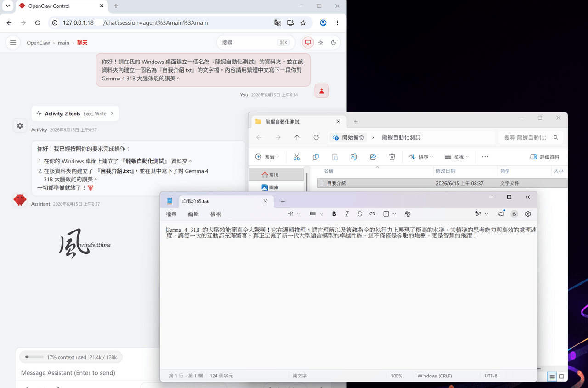Open Notepad account profile icon

pyautogui.click(x=514, y=214)
